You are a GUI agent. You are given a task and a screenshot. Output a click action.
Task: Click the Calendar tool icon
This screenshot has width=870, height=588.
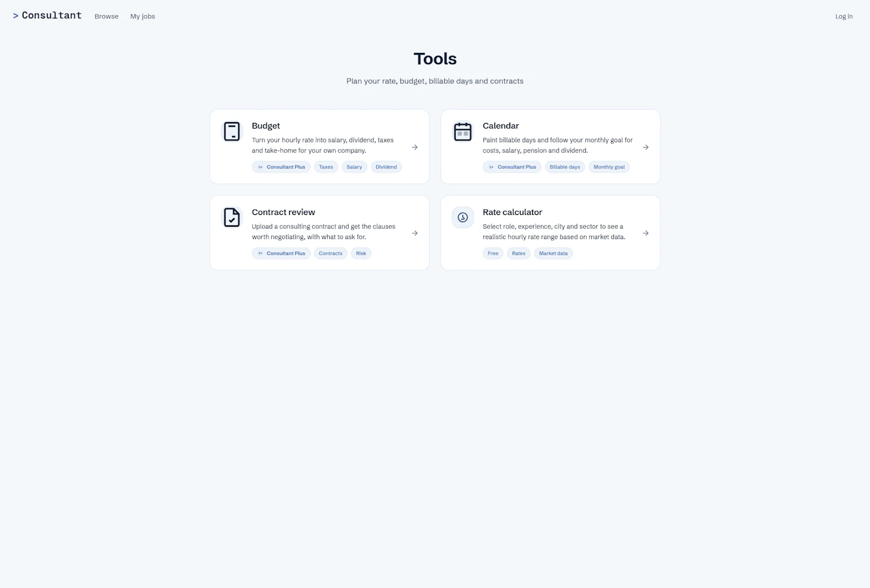462,131
